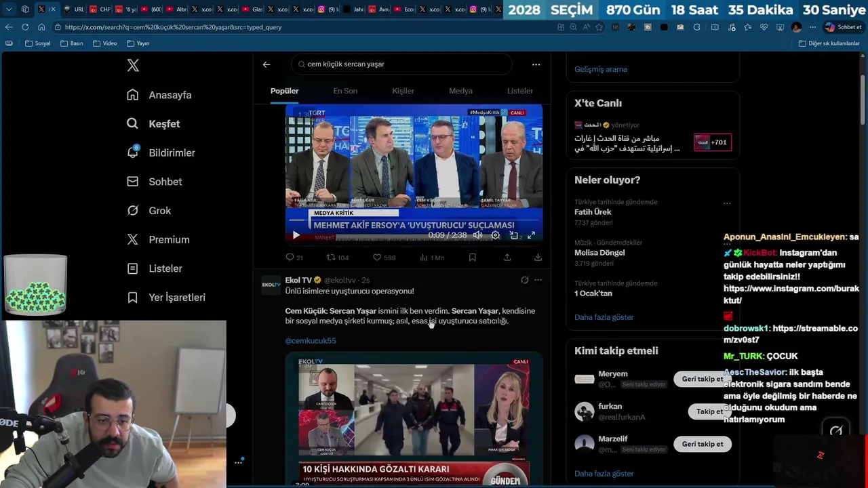This screenshot has height=488, width=868.
Task: Open Diğer sık kullanılanlar folder
Action: 829,43
